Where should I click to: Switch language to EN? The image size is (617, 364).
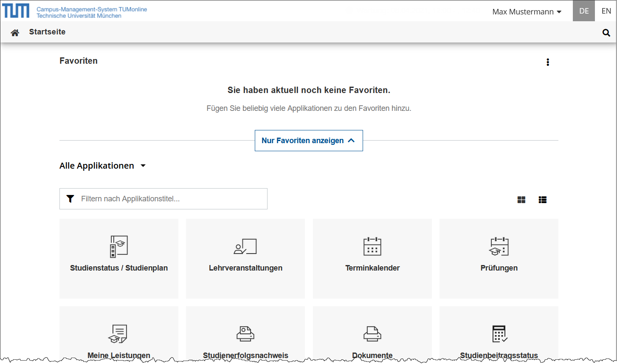(606, 11)
